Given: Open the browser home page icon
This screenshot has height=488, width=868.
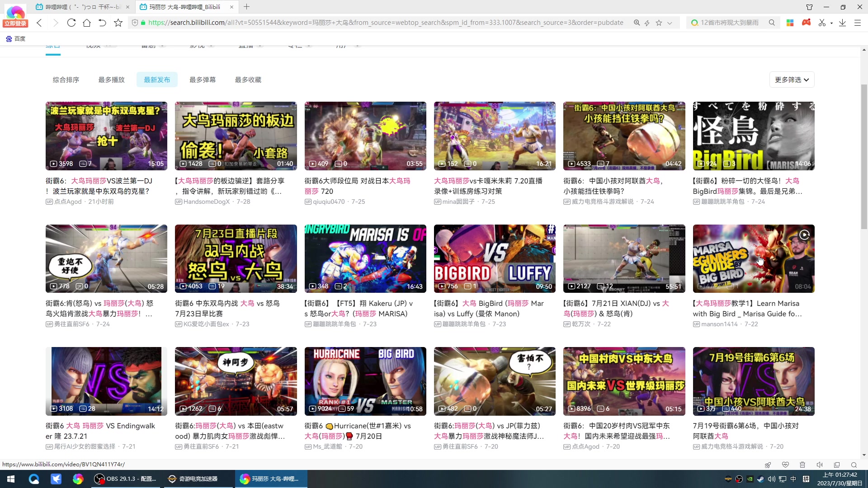Looking at the screenshot, I should (87, 23).
